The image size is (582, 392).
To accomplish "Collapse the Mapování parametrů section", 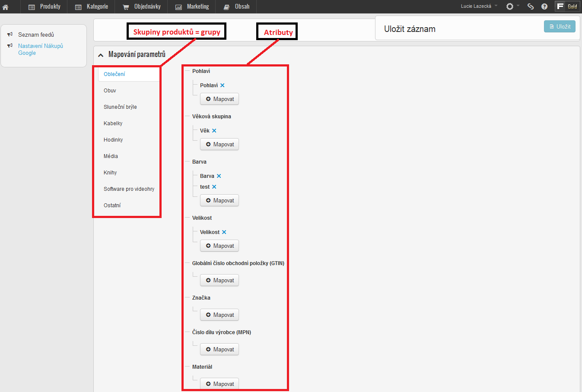I will pos(101,55).
